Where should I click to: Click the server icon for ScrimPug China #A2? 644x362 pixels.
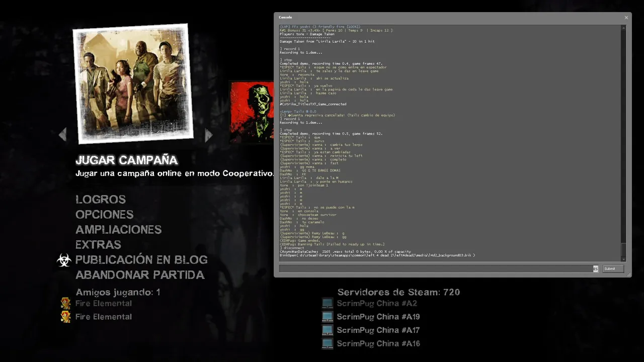[x=328, y=303]
